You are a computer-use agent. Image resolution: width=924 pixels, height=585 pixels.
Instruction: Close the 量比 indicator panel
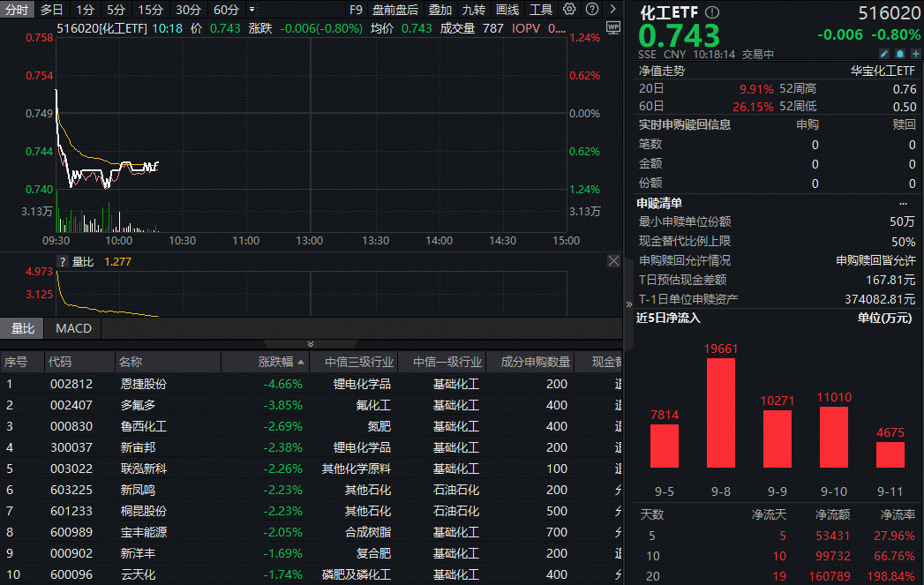[x=612, y=261]
